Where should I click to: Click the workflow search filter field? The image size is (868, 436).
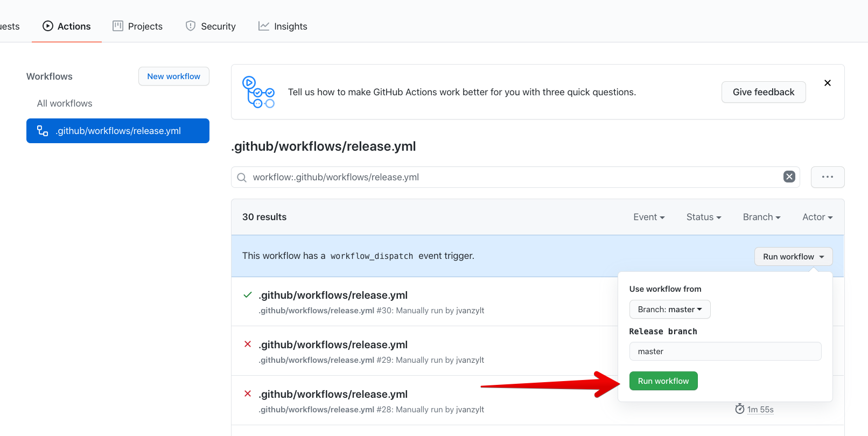pos(515,177)
